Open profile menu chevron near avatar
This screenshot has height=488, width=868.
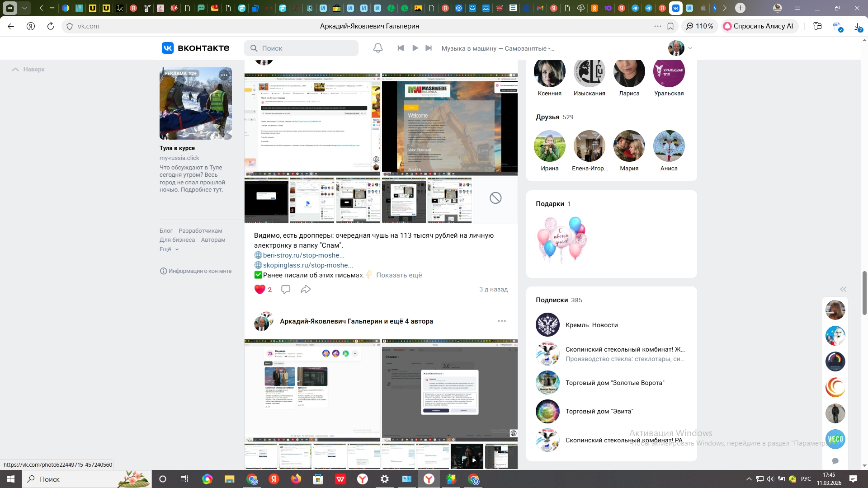(x=690, y=48)
